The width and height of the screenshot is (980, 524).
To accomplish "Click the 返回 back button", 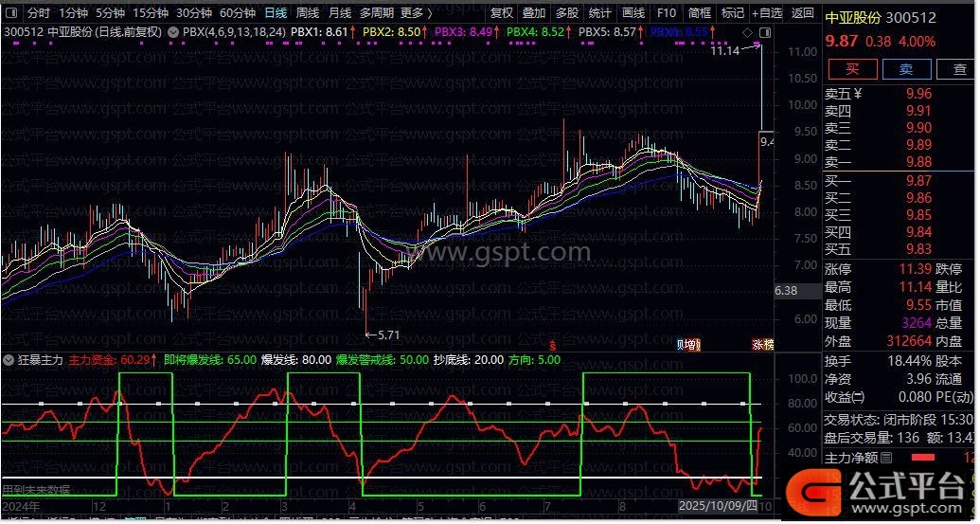I will tap(802, 13).
